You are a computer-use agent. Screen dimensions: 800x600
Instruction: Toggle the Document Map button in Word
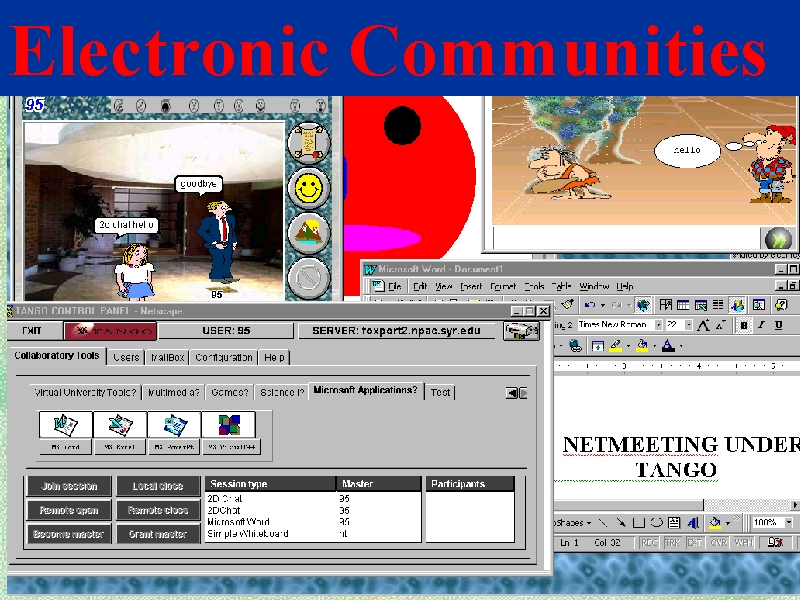coord(759,305)
